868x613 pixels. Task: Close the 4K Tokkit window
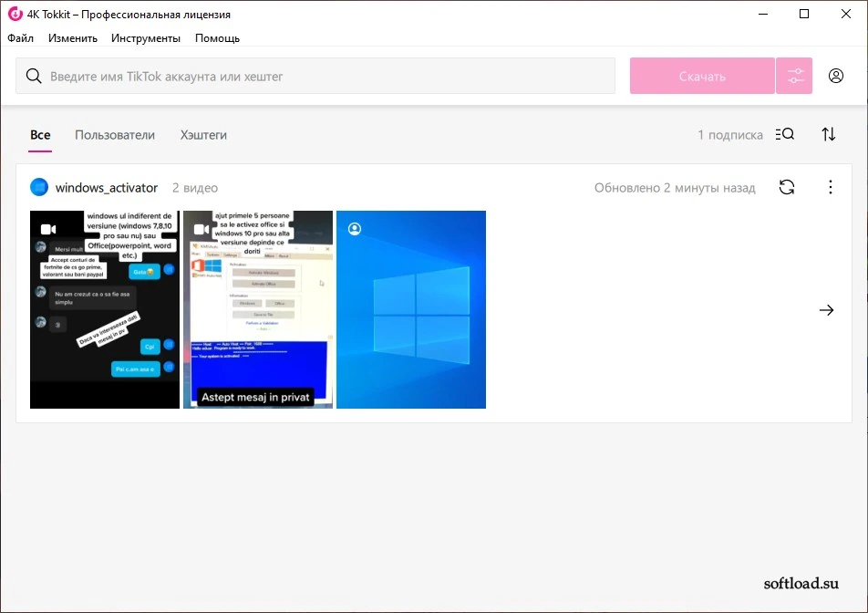pyautogui.click(x=846, y=14)
